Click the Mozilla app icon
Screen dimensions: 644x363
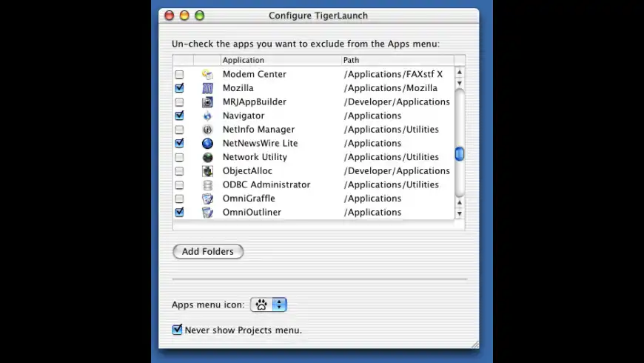click(x=207, y=88)
